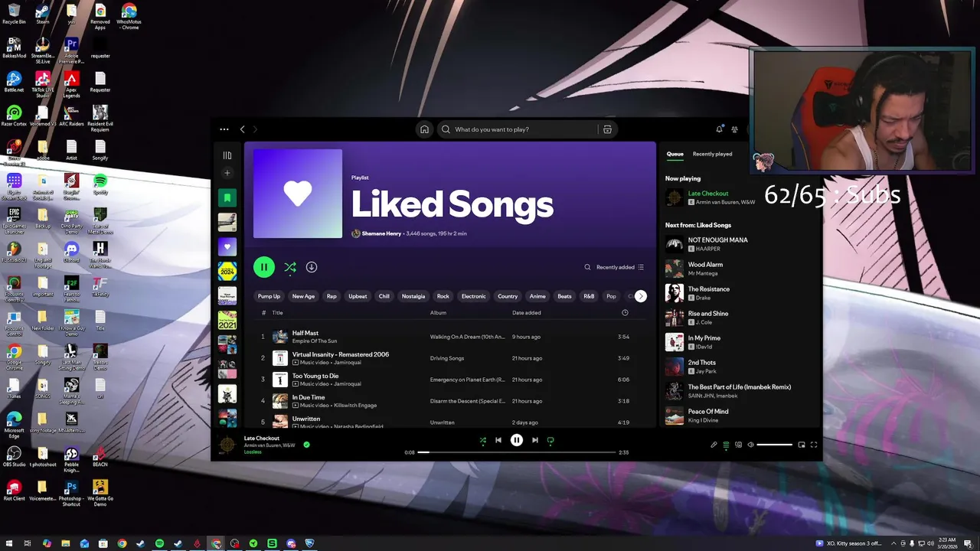The height and width of the screenshot is (551, 980).
Task: Search within Liked Songs magnifier icon
Action: click(587, 267)
